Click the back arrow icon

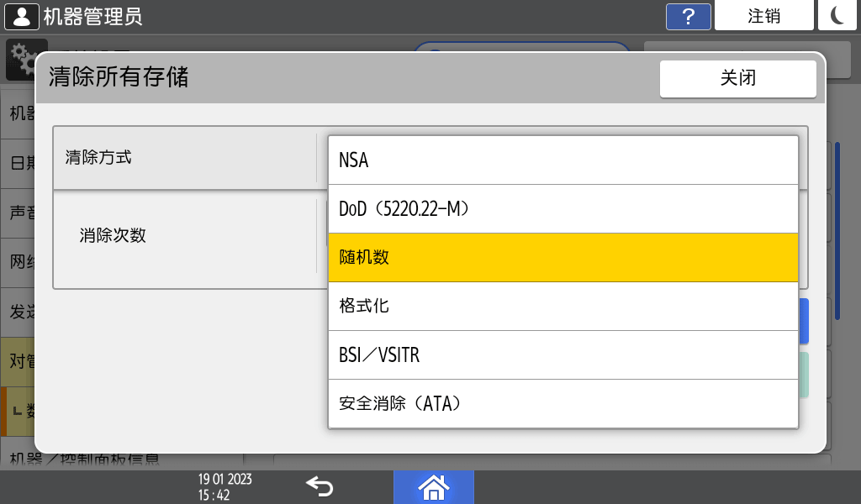(x=320, y=486)
